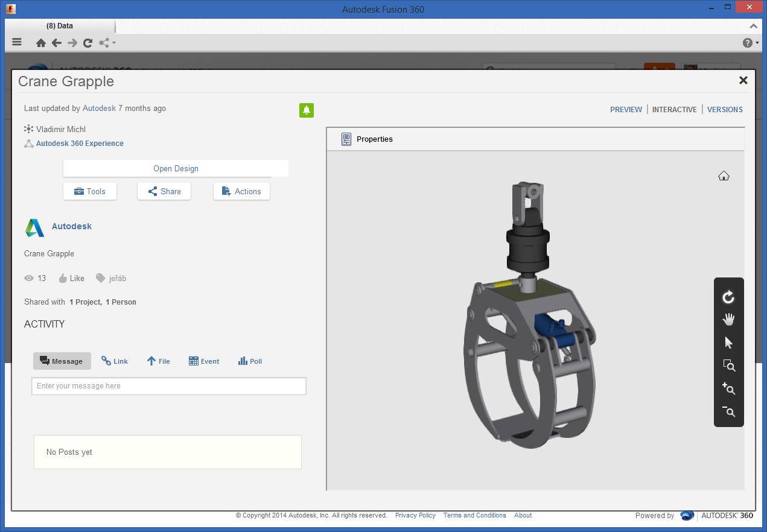Toggle the green notification bell
Viewport: 767px width, 532px height.
coord(307,110)
